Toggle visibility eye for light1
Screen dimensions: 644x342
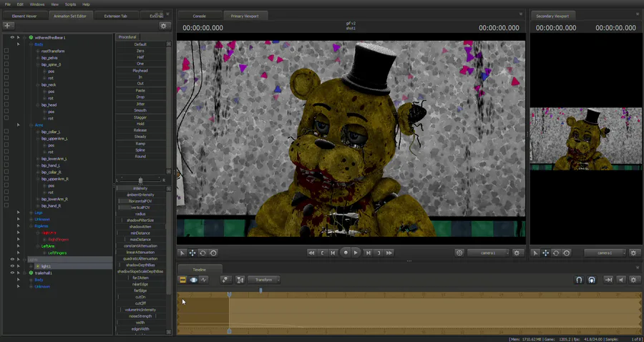[x=12, y=266]
